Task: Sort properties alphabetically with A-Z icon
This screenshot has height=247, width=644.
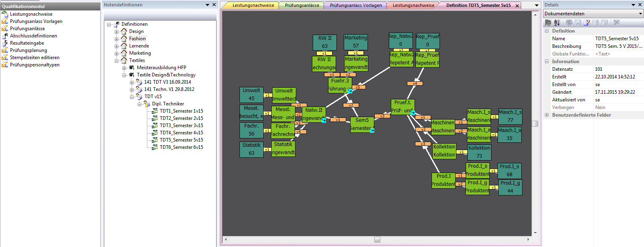Action: [557, 23]
